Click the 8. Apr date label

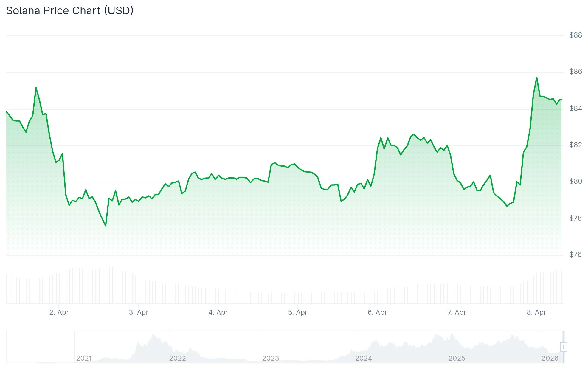point(536,312)
